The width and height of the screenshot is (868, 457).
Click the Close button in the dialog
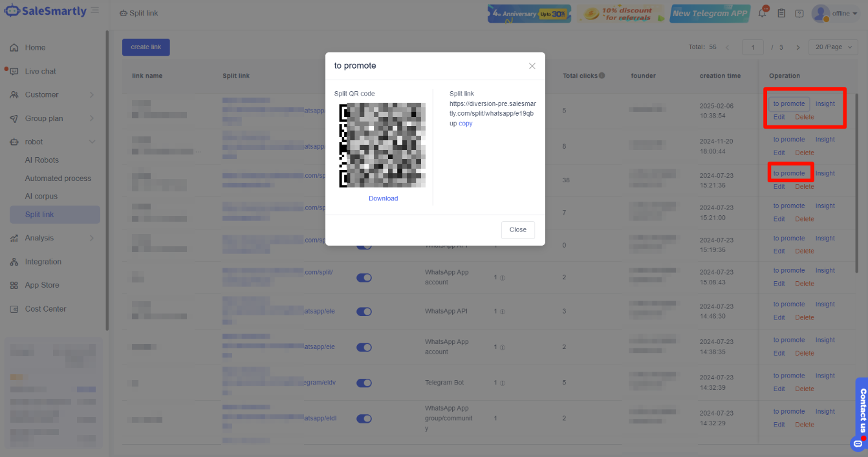pyautogui.click(x=518, y=229)
